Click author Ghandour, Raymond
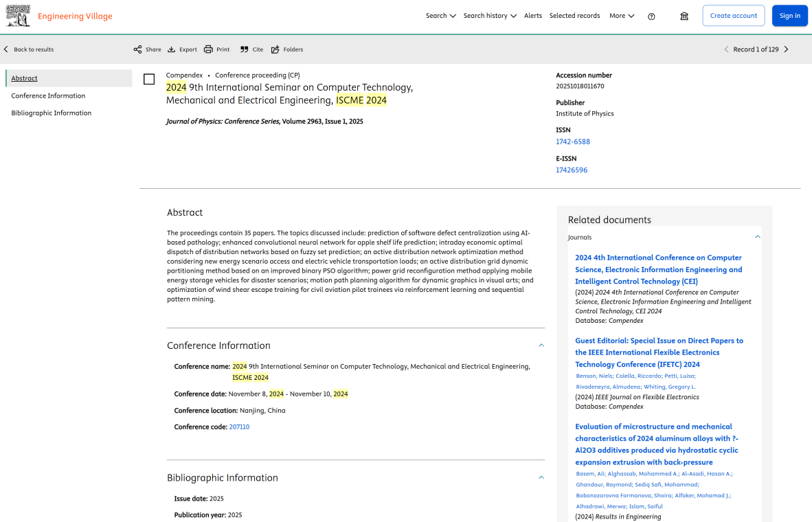Screen dimensions: 812x522 (604, 485)
